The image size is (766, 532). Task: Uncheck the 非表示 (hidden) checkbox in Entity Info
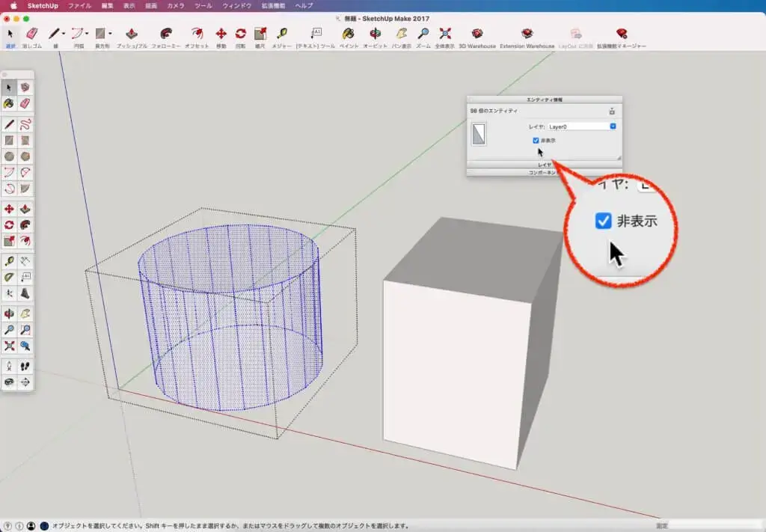pos(536,140)
